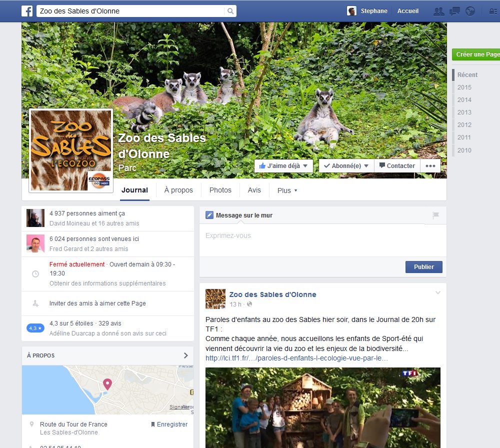The image size is (500, 448).
Task: Open the three-dots more actions button
Action: click(430, 166)
